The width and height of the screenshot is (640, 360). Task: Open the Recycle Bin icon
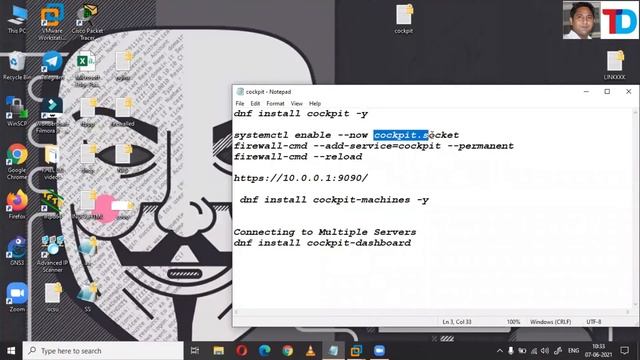point(17,66)
